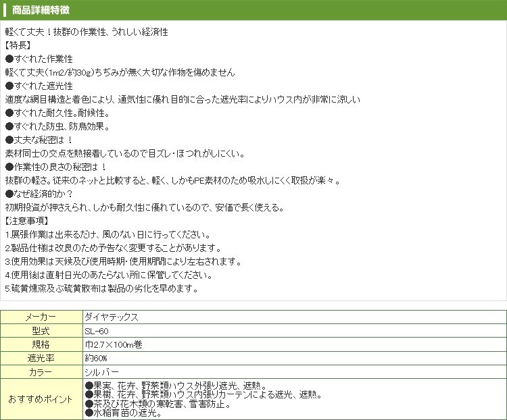
Task: Click the bullet ●すぐれた防虫、防鳥効果。
Action: click(58, 127)
